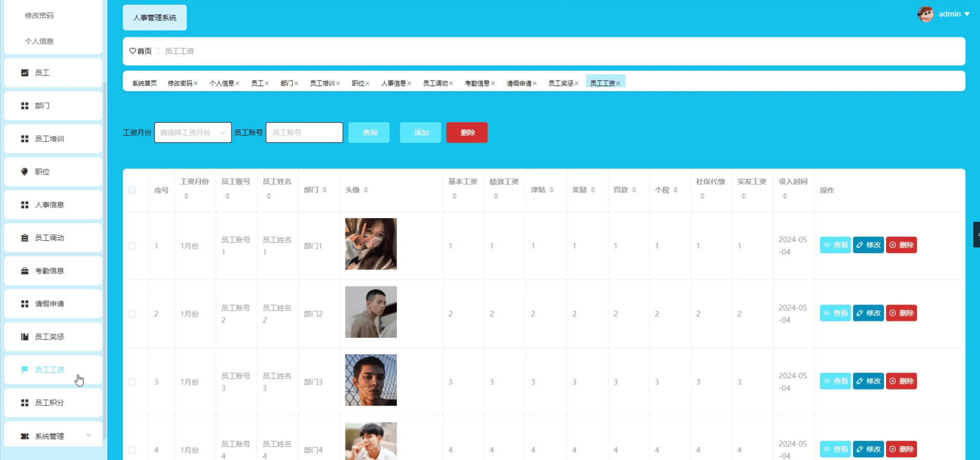980x460 pixels.
Task: Sort by 工资月份 column arrows
Action: (x=186, y=196)
